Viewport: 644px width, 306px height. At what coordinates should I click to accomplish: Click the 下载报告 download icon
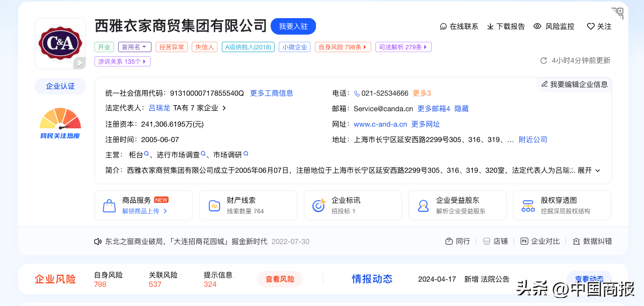pos(490,26)
